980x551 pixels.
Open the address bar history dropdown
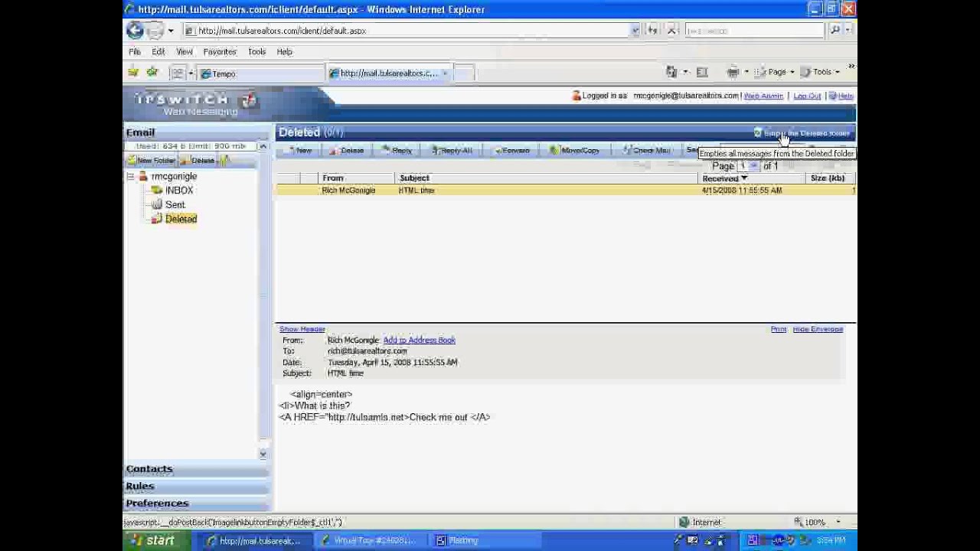pyautogui.click(x=635, y=31)
